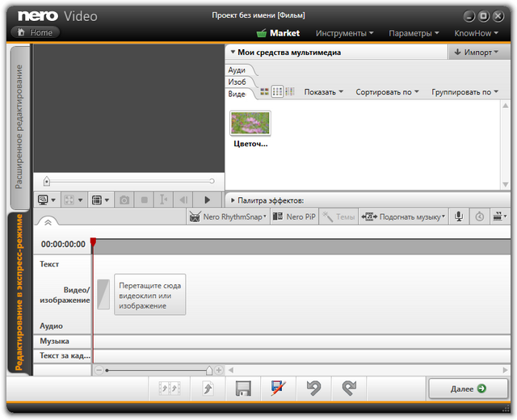Click the Save project floppy disk icon
The image size is (517, 420).
point(242,389)
